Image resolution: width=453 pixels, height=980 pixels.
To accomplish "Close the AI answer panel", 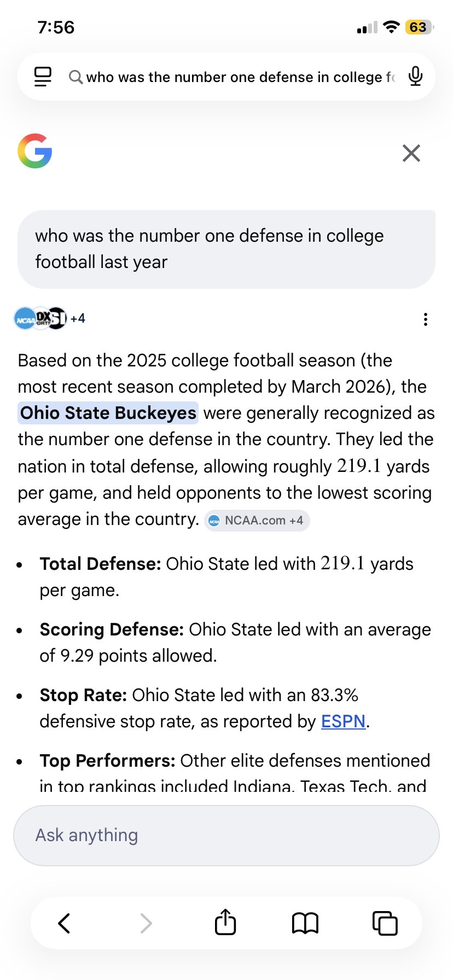I will (411, 153).
